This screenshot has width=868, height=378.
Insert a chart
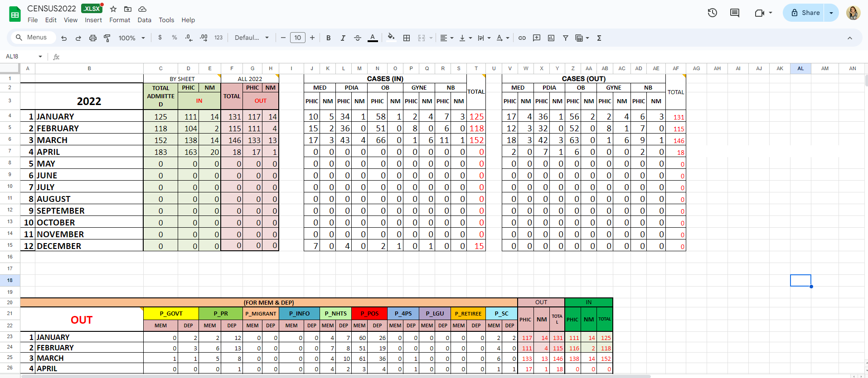(551, 38)
